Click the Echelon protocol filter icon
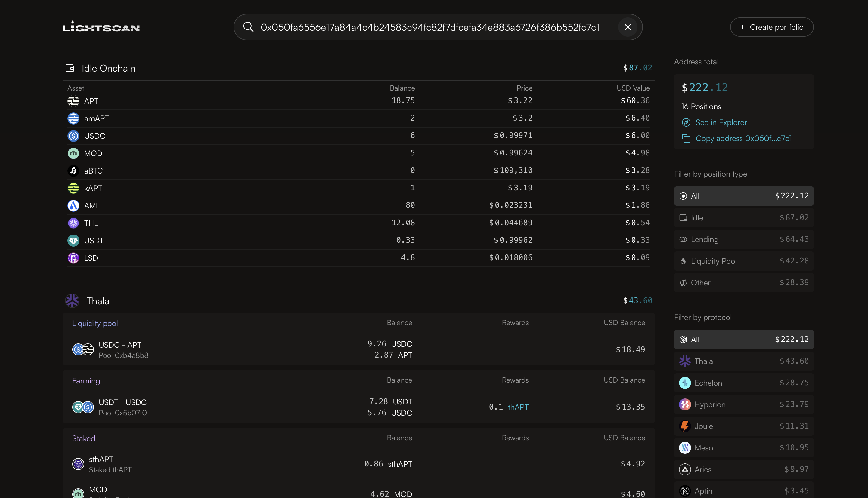Viewport: 868px width, 498px height. [684, 383]
